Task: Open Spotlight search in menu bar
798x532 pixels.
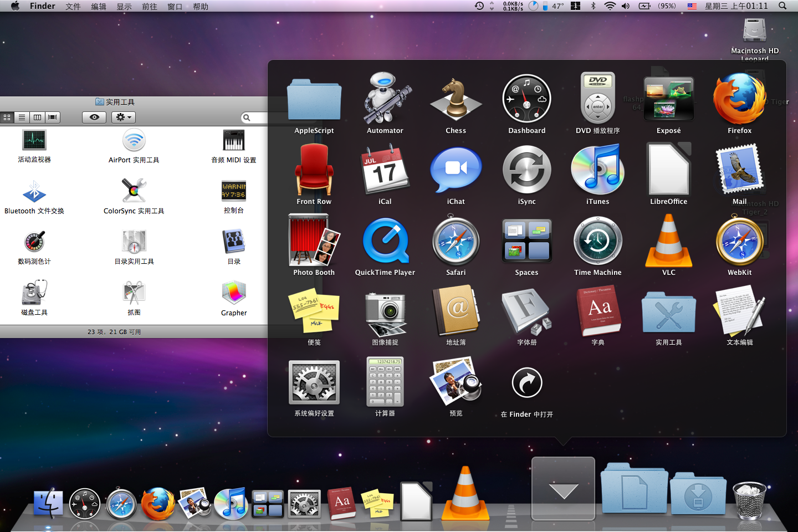Action: click(782, 6)
